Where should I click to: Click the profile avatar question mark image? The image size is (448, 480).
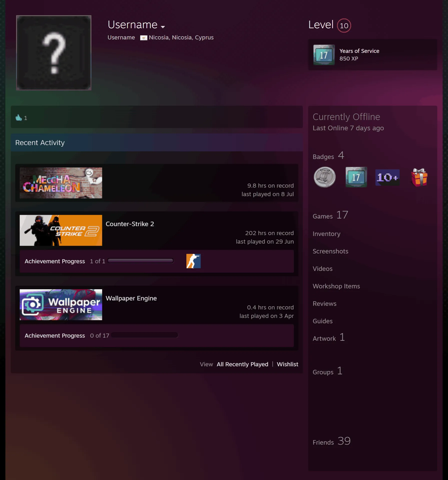coord(54,53)
